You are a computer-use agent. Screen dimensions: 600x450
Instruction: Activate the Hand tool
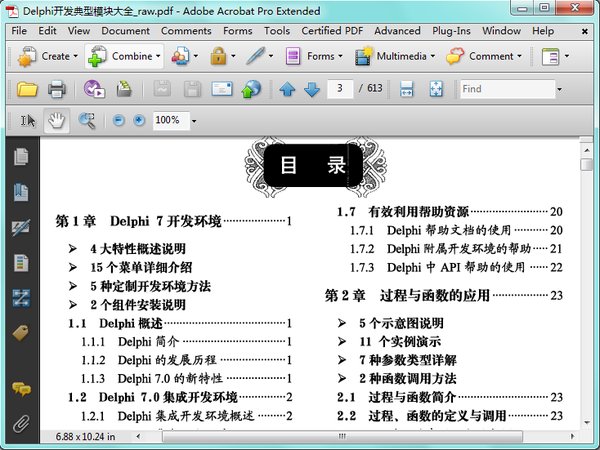(57, 121)
